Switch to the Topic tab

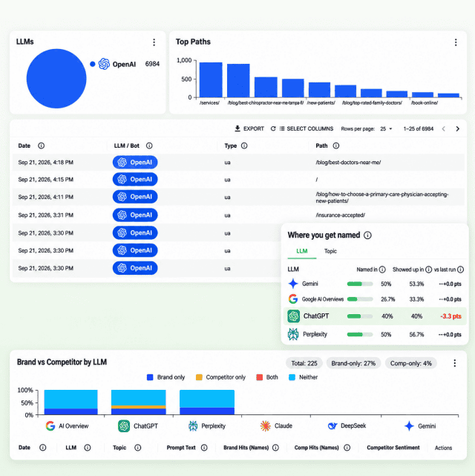click(x=330, y=251)
